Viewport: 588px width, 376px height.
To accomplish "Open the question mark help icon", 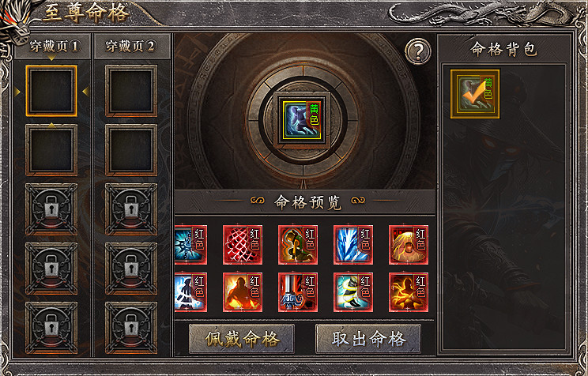I will tap(418, 51).
